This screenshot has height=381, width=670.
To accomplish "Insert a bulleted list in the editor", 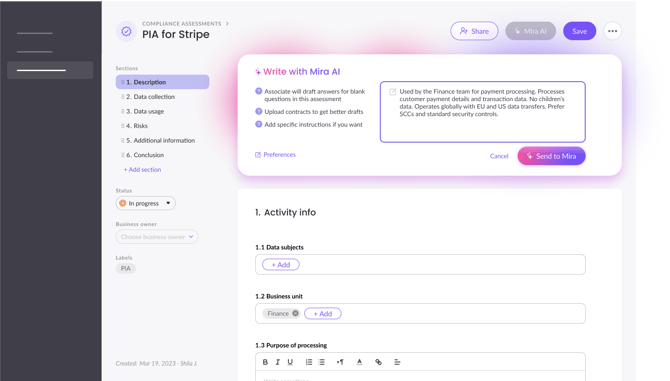I will (x=322, y=362).
